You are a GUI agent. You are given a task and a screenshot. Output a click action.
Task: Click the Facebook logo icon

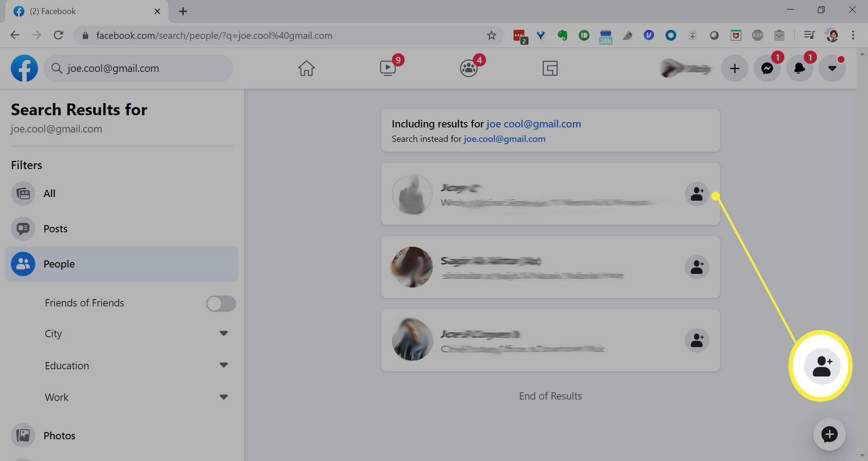(x=24, y=68)
